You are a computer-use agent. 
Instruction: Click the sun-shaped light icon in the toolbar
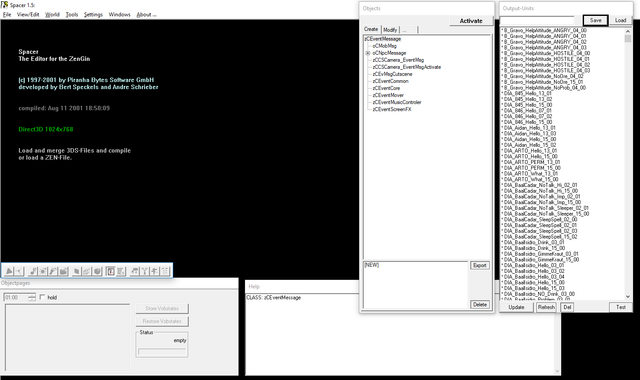[x=42, y=271]
